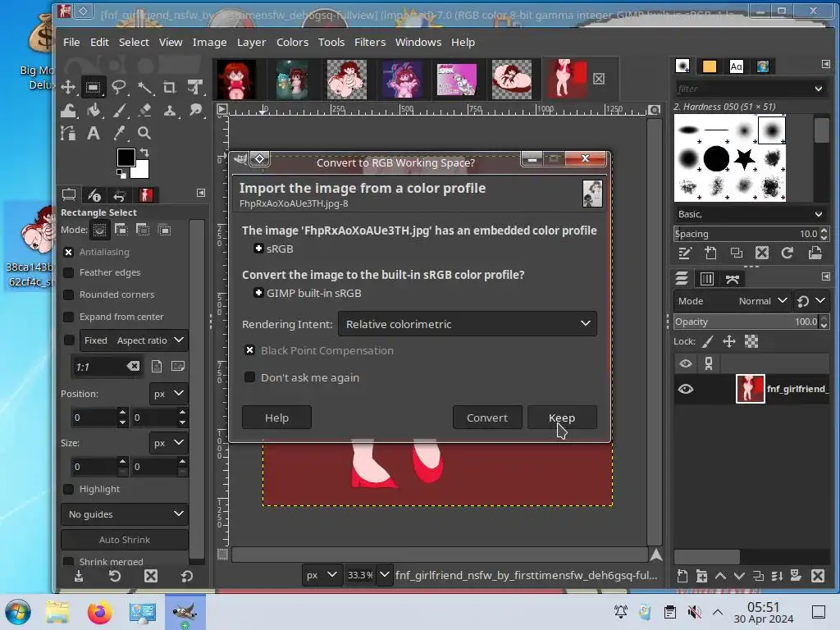The width and height of the screenshot is (840, 630).
Task: Toggle the Antialiasing checkbox
Action: (69, 252)
